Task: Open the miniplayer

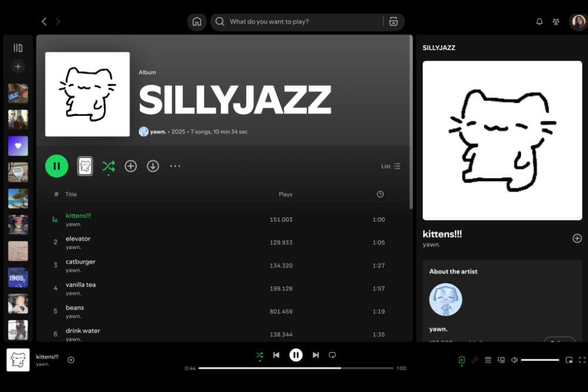Action: [x=569, y=360]
